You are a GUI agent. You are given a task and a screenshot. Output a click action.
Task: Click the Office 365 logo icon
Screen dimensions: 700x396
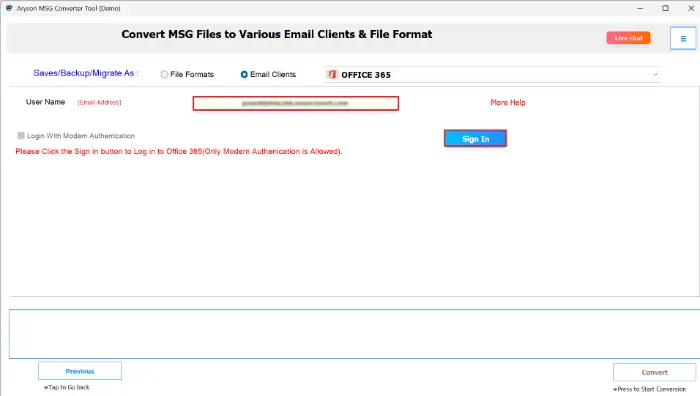[332, 75]
